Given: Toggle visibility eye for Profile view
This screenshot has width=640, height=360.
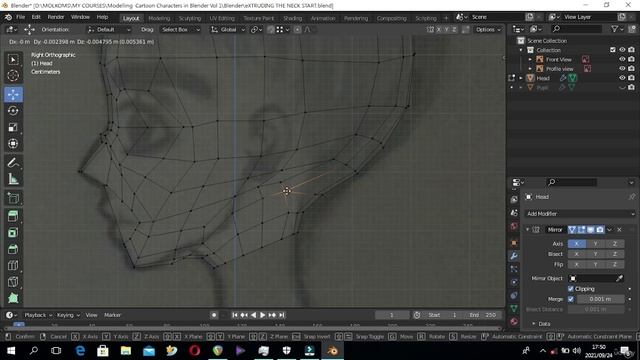Looking at the screenshot, I should click(622, 69).
